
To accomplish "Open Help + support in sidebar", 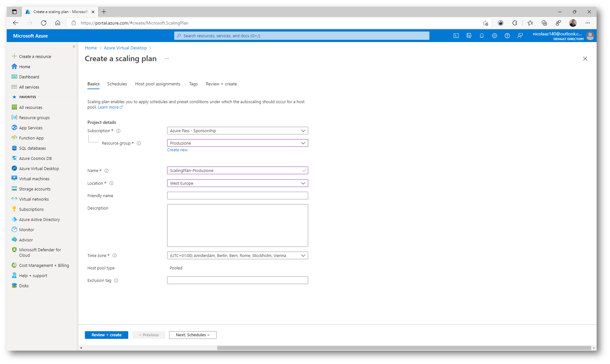I will pos(33,275).
